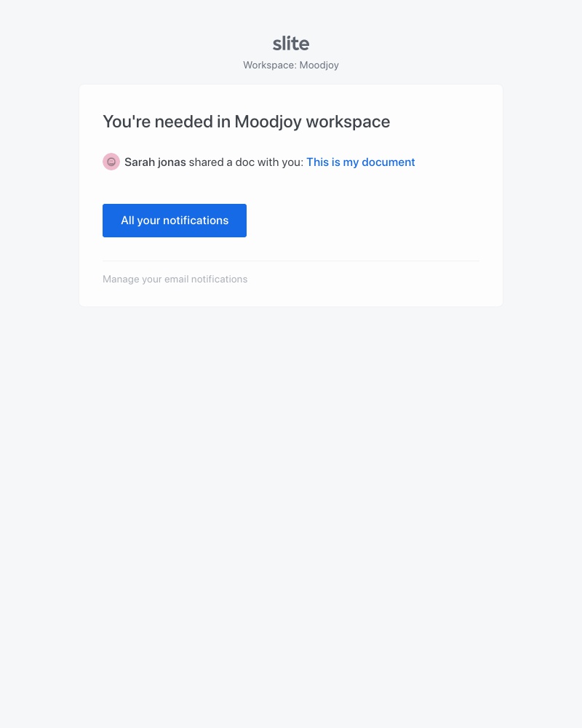Click the word "notifications" on the blue button
This screenshot has height=728, width=582.
[196, 221]
